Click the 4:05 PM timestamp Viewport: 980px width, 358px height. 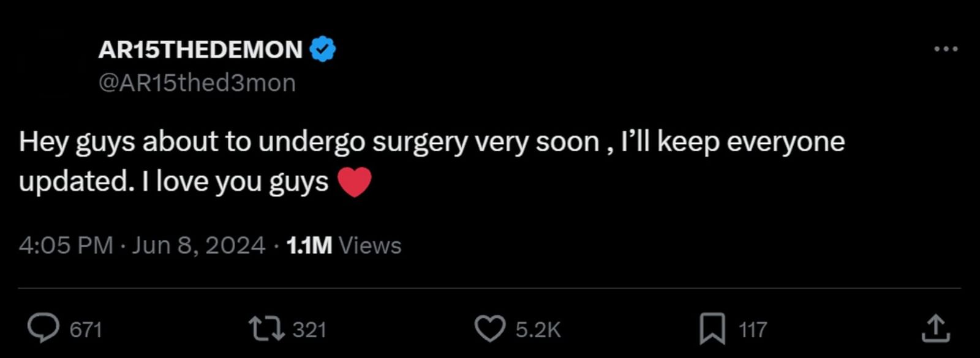click(66, 245)
